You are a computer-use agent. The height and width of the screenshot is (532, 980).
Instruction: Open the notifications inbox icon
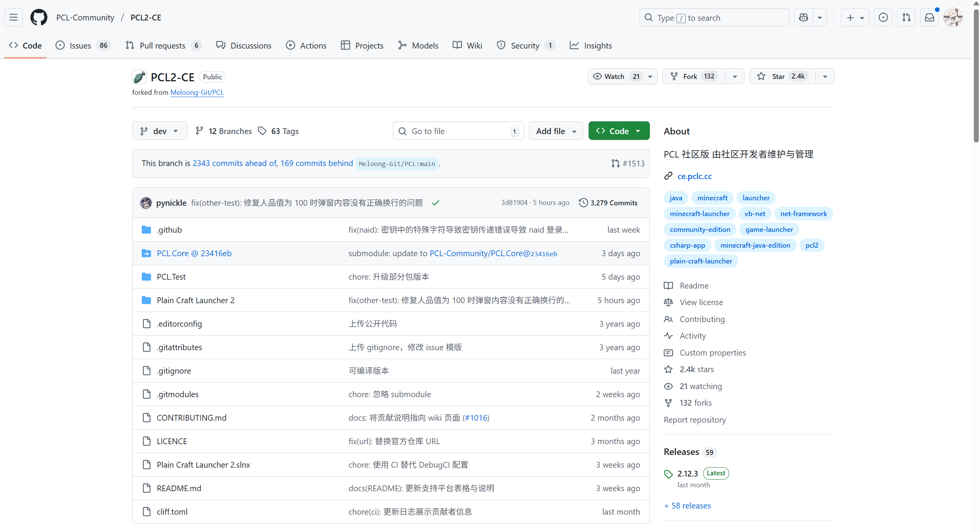coord(930,17)
